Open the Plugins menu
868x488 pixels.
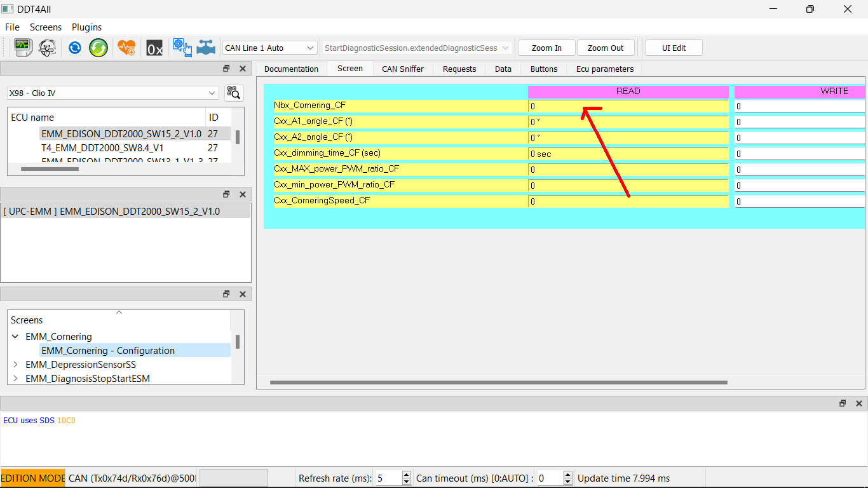(x=86, y=27)
